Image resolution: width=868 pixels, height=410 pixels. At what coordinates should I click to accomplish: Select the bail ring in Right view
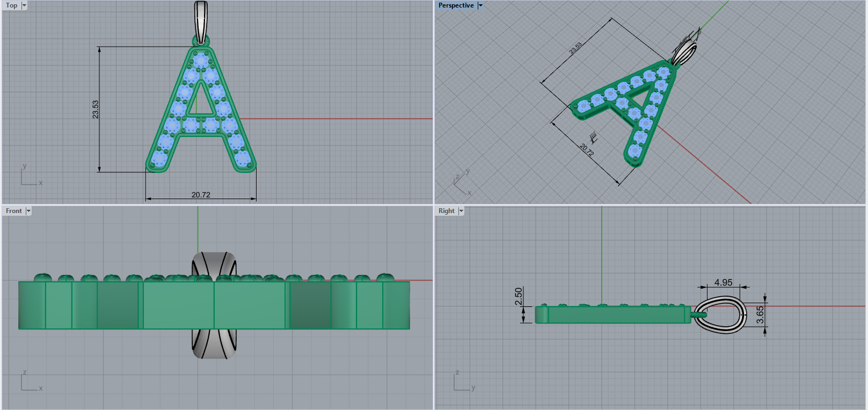coord(720,316)
